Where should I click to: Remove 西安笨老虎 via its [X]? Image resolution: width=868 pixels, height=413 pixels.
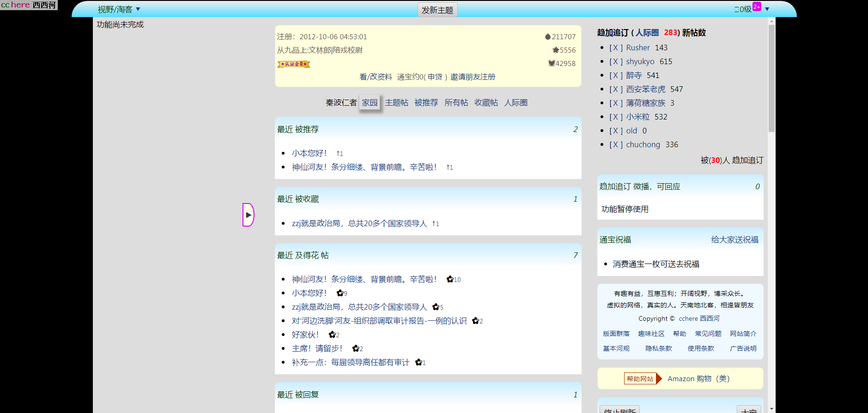(616, 89)
